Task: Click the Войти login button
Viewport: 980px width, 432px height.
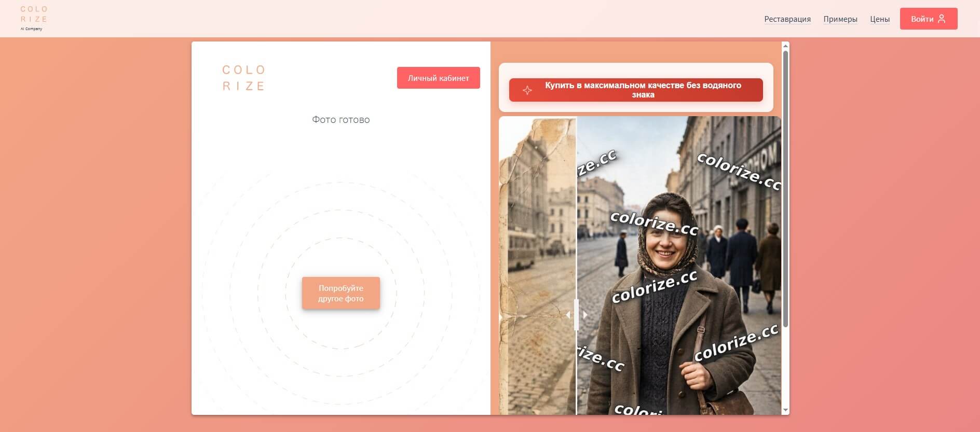Action: pyautogui.click(x=929, y=19)
